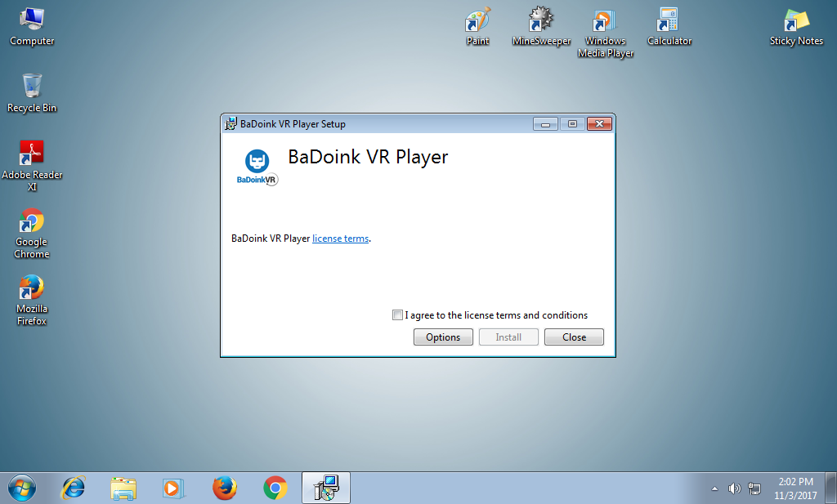Viewport: 837px width, 504px height.
Task: Select the Paint desktop shortcut
Action: (x=477, y=27)
